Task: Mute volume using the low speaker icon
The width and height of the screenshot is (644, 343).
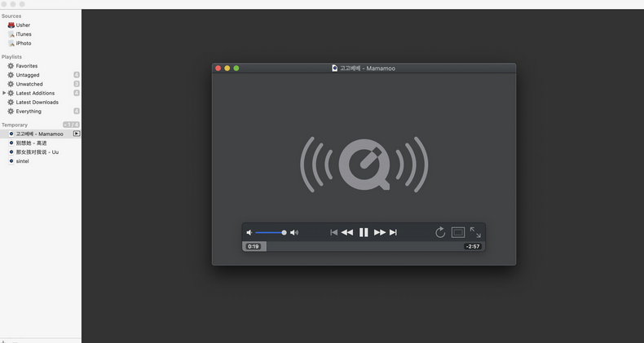Action: coord(249,233)
